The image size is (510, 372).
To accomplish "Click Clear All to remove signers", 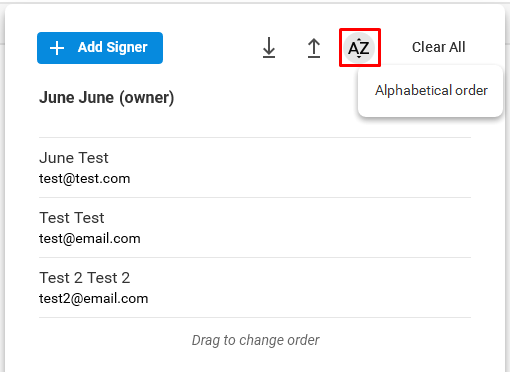I will (439, 47).
